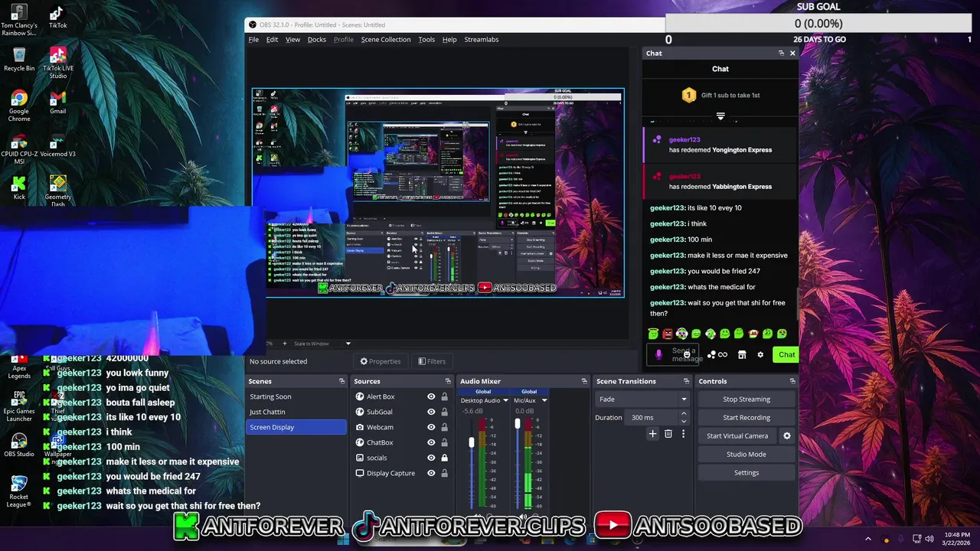Open the Docks menu

click(x=317, y=39)
